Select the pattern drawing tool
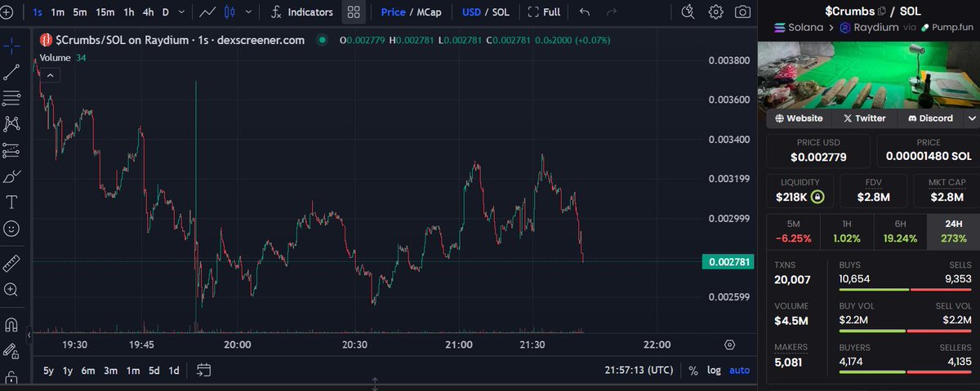Screen dimensions: 980x391 pos(11,124)
